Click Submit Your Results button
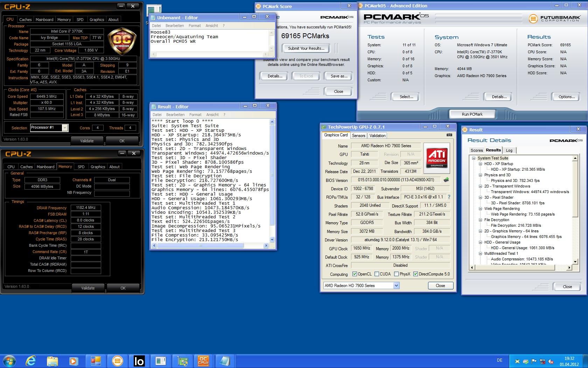The width and height of the screenshot is (588, 368). (306, 48)
